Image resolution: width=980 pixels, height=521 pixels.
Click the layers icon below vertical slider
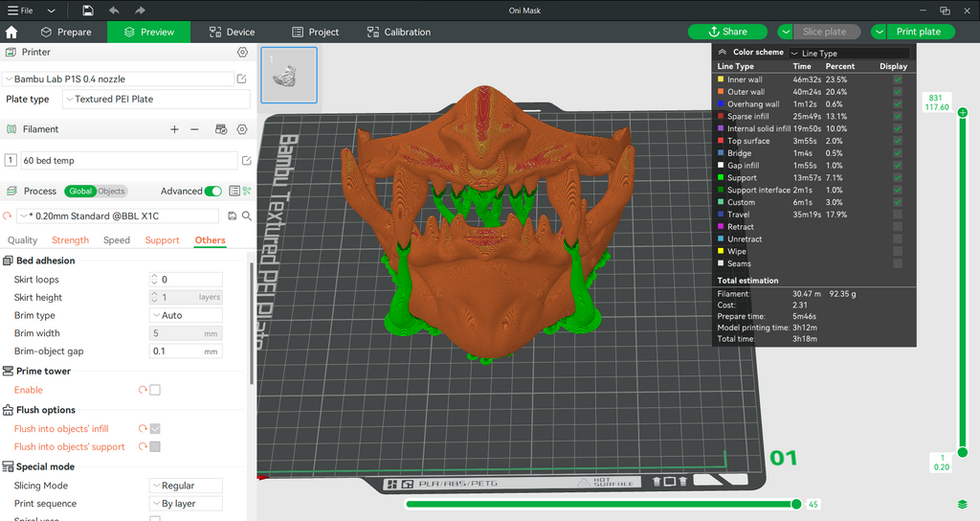[x=963, y=504]
